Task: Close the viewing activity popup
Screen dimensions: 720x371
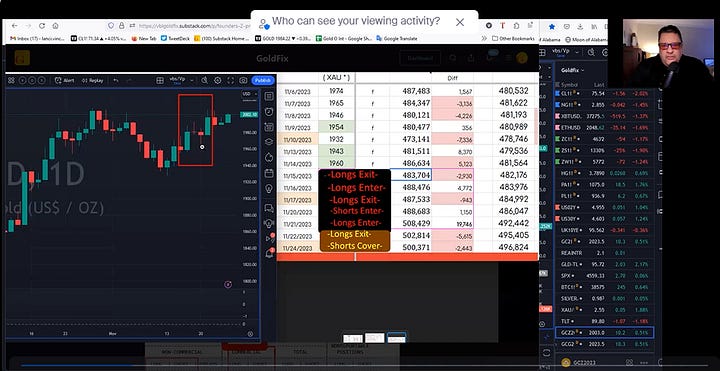Action: point(460,22)
